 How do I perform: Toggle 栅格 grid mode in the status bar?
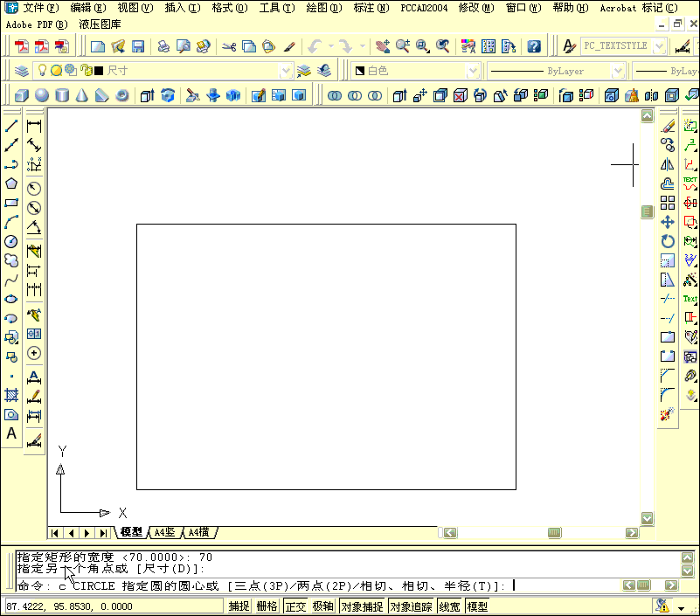(267, 606)
